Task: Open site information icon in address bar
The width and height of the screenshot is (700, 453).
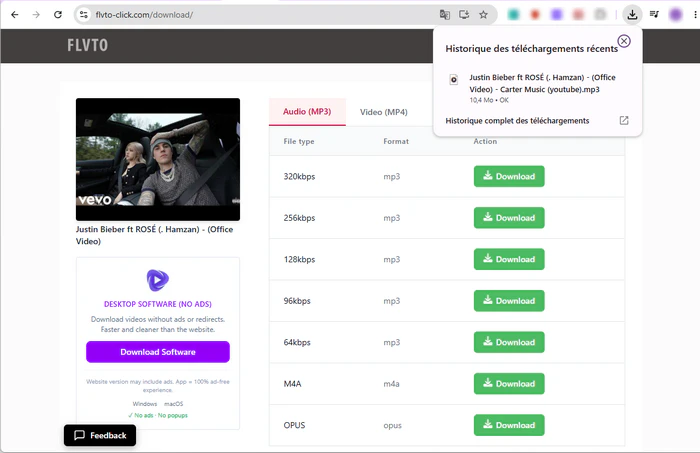Action: 84,15
